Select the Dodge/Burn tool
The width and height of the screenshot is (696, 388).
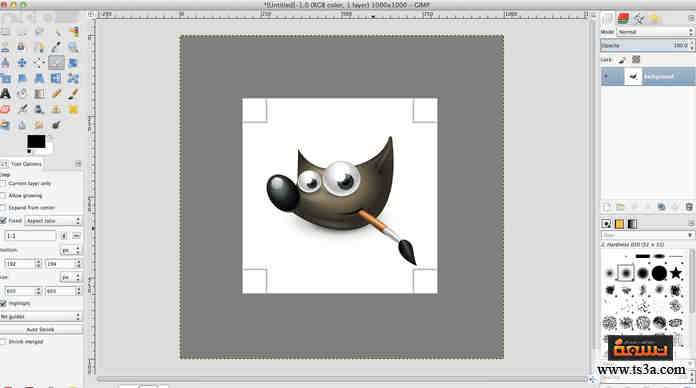pyautogui.click(x=56, y=125)
